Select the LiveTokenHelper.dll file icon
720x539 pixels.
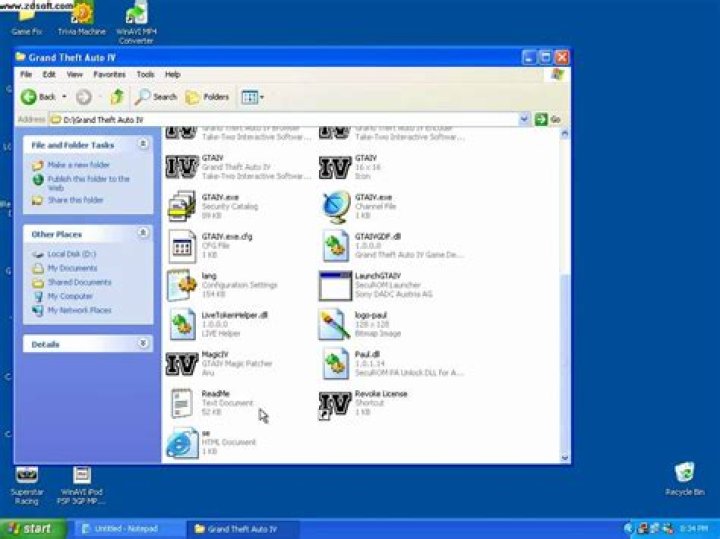point(182,325)
